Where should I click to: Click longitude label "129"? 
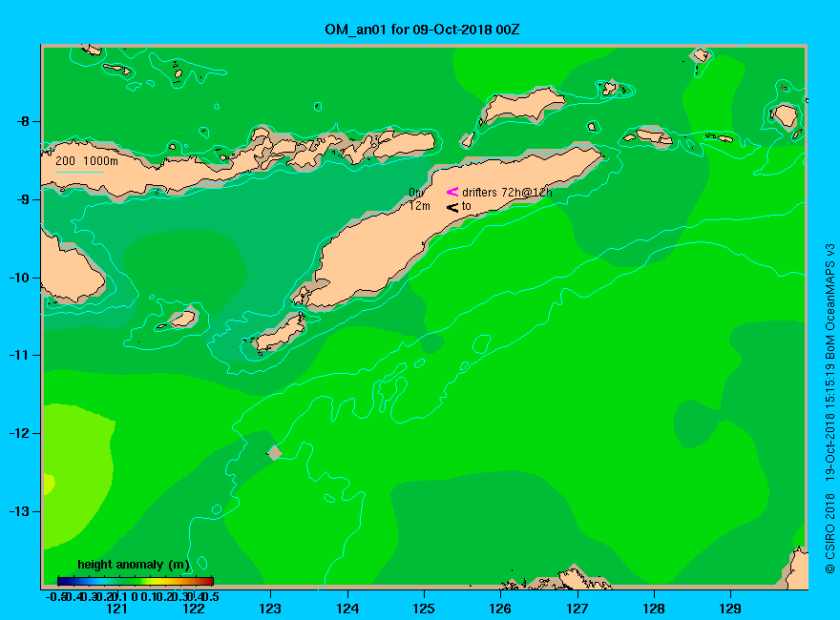click(x=730, y=609)
